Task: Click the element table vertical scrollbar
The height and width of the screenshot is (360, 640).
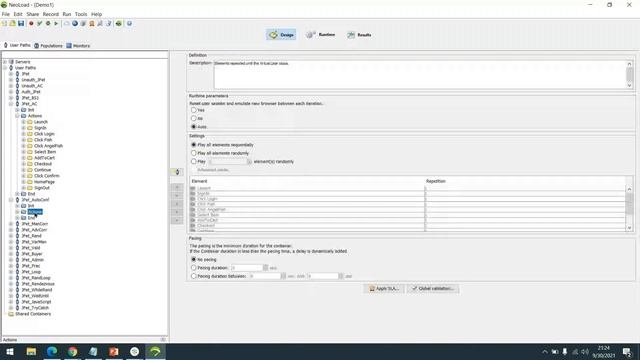Action: pos(629,208)
